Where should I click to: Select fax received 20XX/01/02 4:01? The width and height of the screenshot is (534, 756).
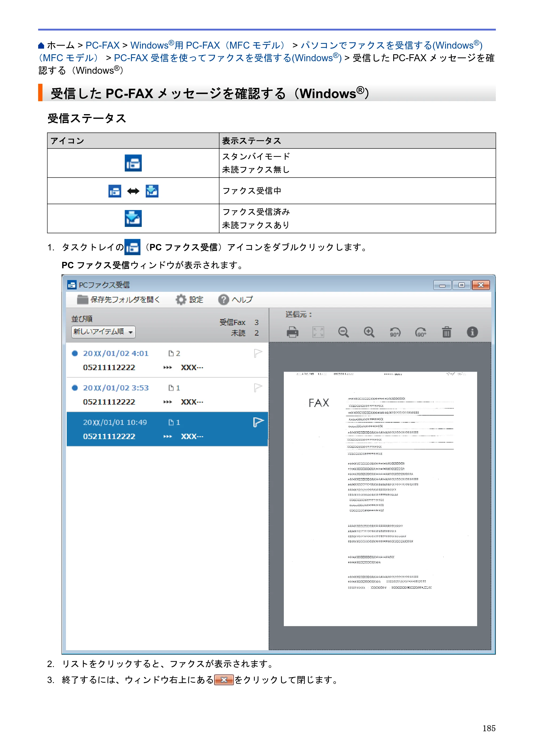click(x=167, y=360)
